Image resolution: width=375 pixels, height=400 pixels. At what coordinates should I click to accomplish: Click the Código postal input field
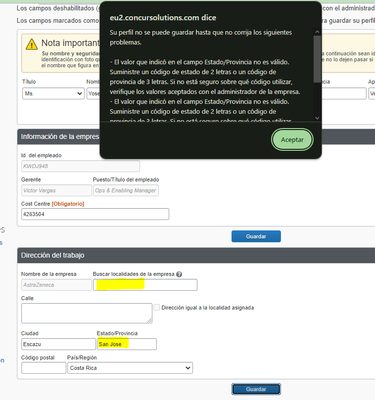click(44, 368)
